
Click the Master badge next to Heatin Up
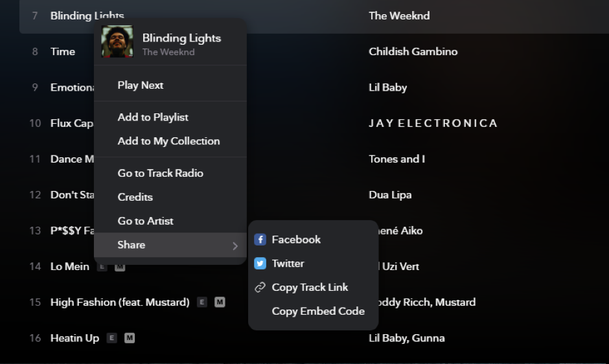[130, 338]
